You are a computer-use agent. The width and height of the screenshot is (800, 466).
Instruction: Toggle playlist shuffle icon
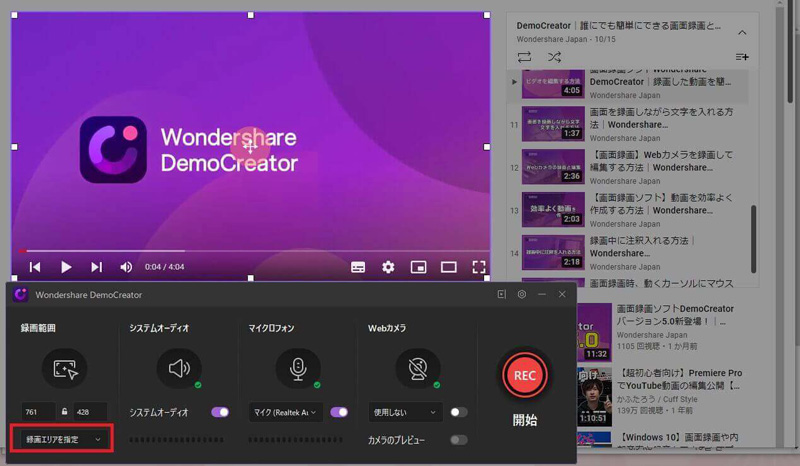coord(555,57)
